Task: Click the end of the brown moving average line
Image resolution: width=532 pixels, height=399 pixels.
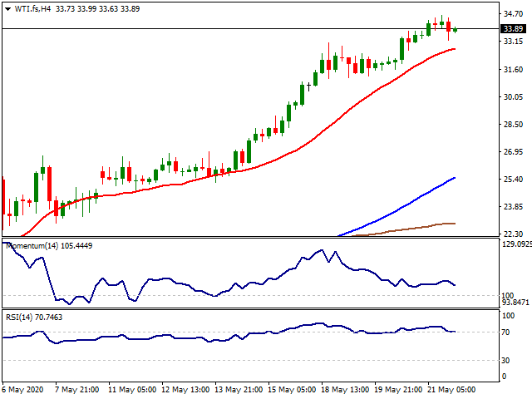Action: (x=455, y=224)
